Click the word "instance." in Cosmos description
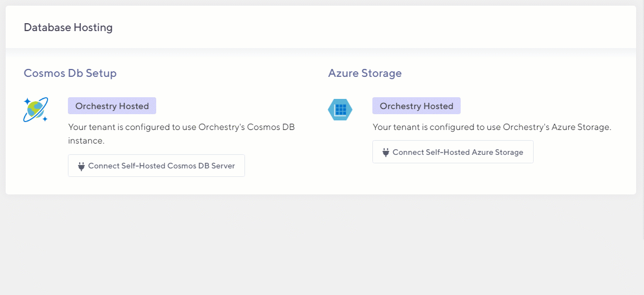This screenshot has width=644, height=295. [86, 141]
